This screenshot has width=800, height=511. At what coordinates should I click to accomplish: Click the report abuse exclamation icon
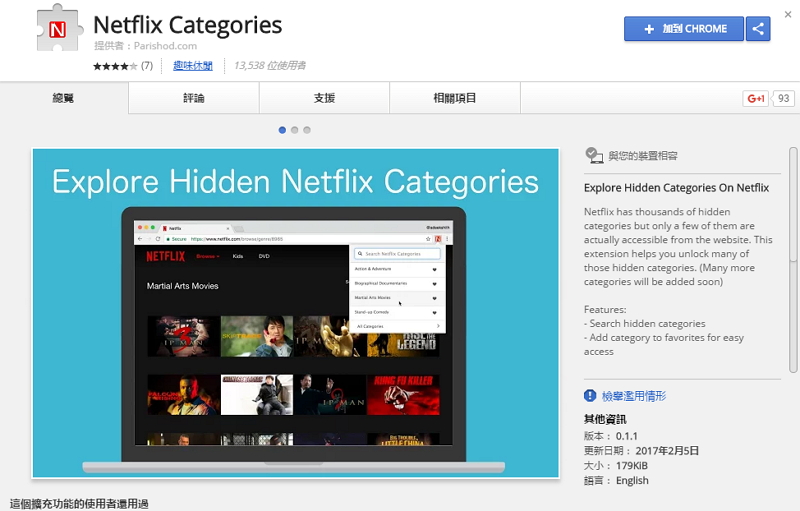tap(590, 396)
